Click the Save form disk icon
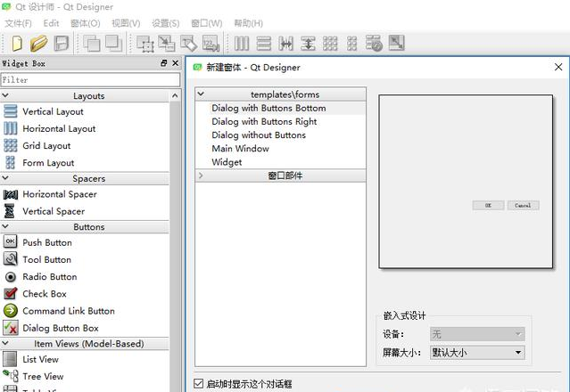570x392 pixels. (61, 43)
